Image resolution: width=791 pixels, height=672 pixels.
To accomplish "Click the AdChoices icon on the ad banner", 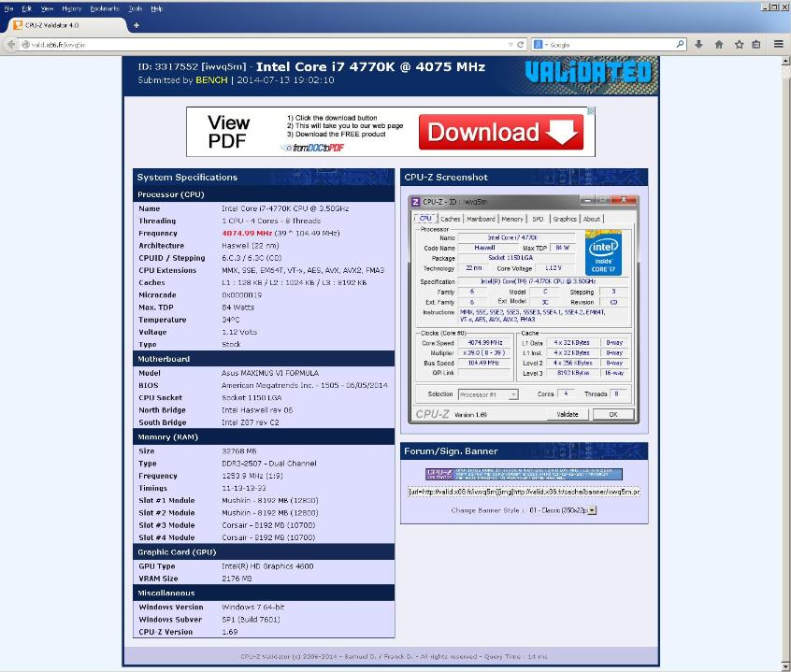I will tap(591, 110).
